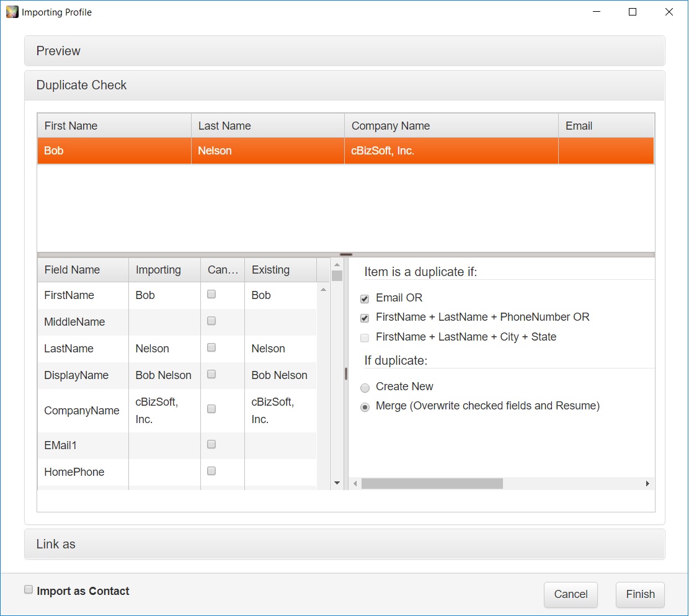Click the Cancel button

[x=571, y=594]
